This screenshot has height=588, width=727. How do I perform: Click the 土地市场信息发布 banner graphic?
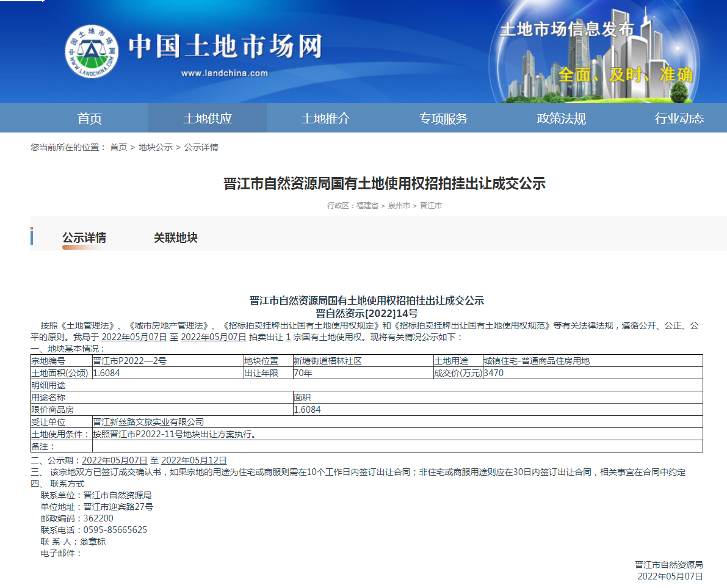coord(568,27)
